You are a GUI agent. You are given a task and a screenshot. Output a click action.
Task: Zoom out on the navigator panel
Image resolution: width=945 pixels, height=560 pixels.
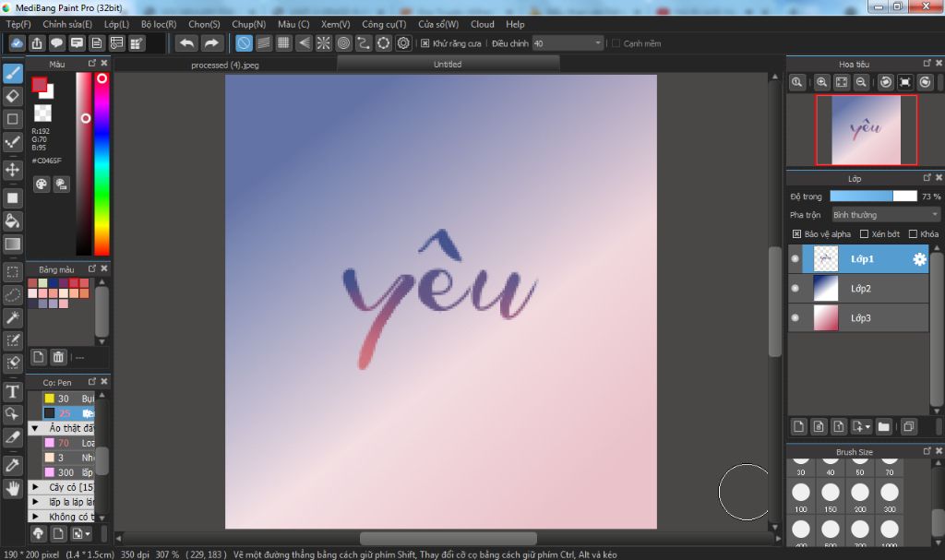click(861, 83)
